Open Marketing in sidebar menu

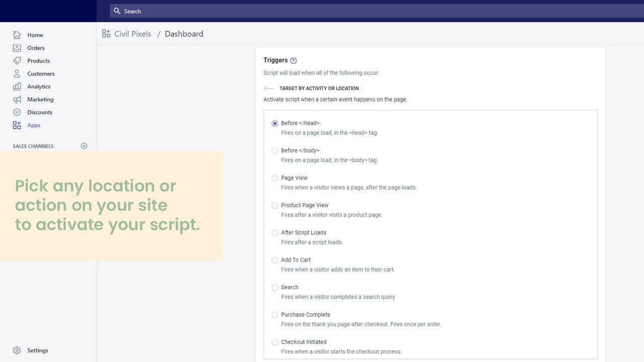click(40, 100)
